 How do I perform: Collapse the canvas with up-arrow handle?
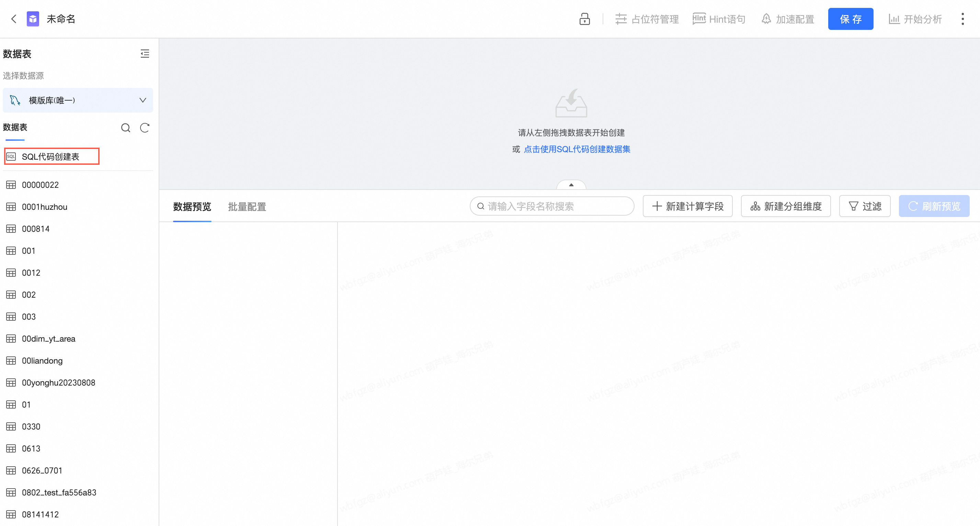coord(571,185)
